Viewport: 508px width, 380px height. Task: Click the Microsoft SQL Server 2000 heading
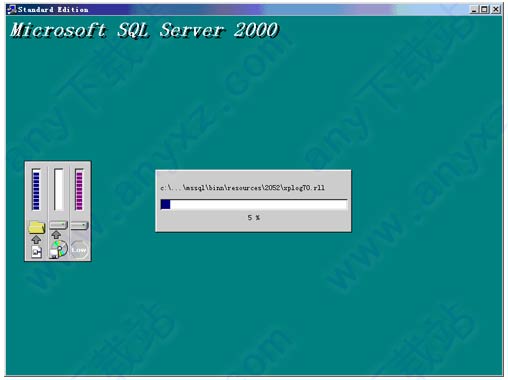coord(144,30)
